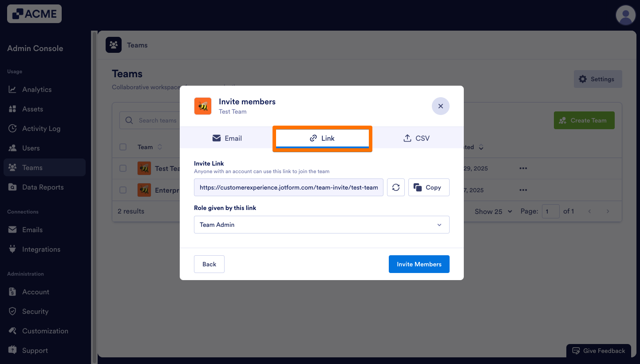This screenshot has width=640, height=364.
Task: Click the Give Feedback button
Action: [598, 351]
